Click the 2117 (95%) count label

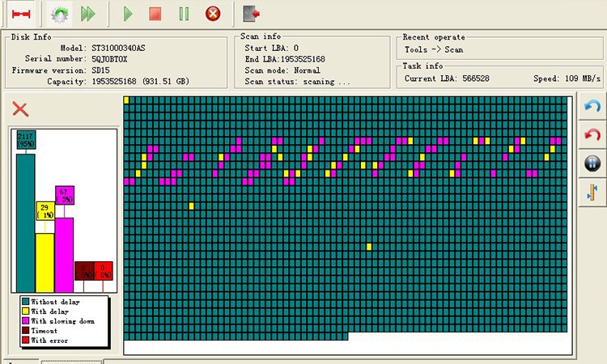coord(27,140)
